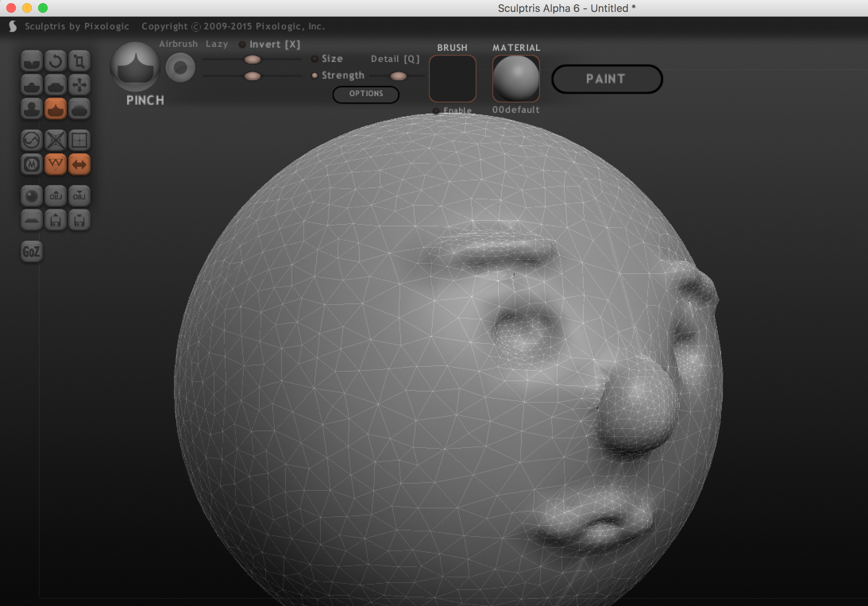Click the OBJ button with upward arrow
The height and width of the screenshot is (606, 868).
click(56, 196)
